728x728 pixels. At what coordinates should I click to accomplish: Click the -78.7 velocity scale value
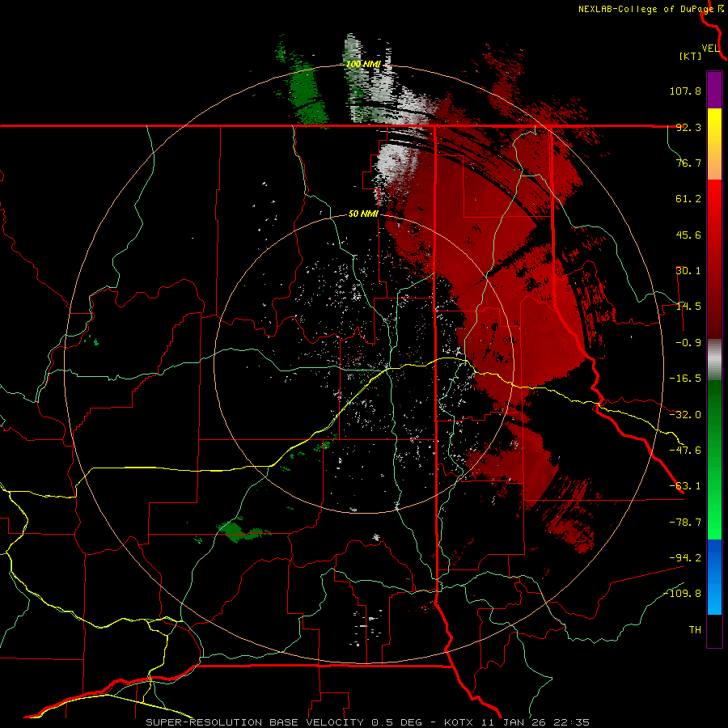coord(685,523)
